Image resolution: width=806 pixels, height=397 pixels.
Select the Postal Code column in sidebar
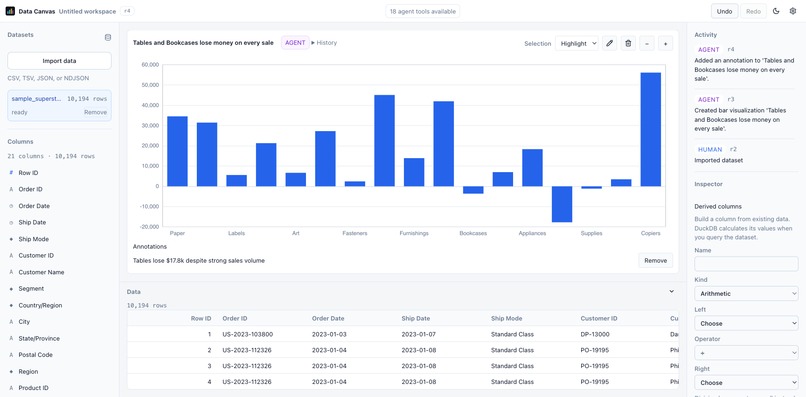[x=35, y=355]
